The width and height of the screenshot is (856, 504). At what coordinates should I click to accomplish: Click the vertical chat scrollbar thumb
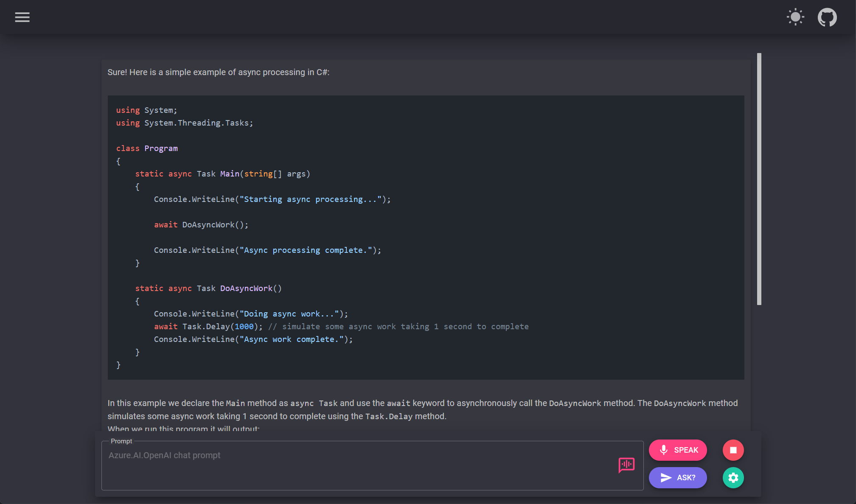tap(759, 178)
